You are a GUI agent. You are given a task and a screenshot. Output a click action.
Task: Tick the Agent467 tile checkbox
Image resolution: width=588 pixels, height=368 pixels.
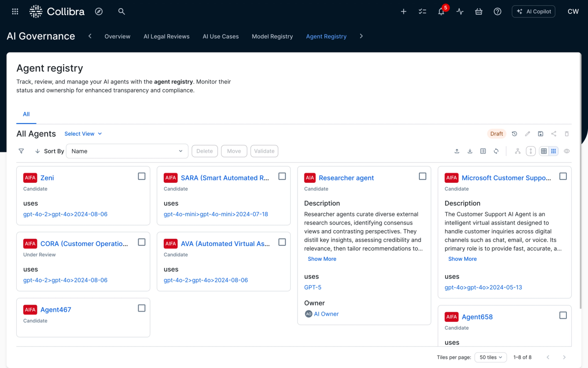pos(142,308)
